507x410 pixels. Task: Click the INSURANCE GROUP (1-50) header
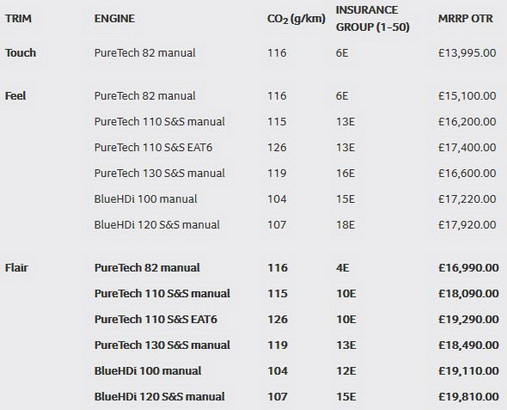pyautogui.click(x=373, y=19)
